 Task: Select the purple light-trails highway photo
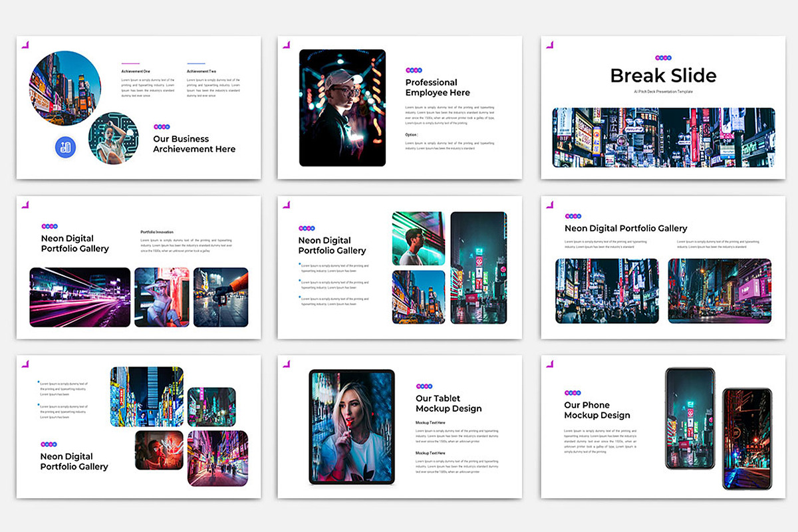click(80, 297)
